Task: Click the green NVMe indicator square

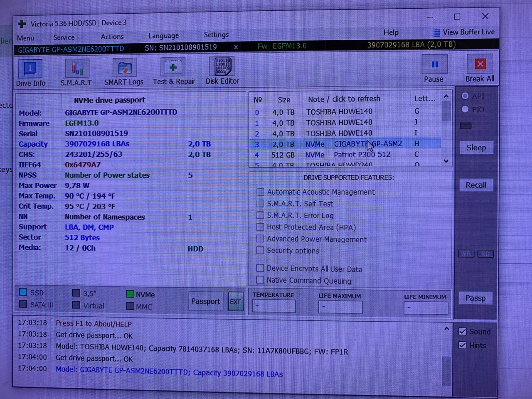Action: pos(130,294)
